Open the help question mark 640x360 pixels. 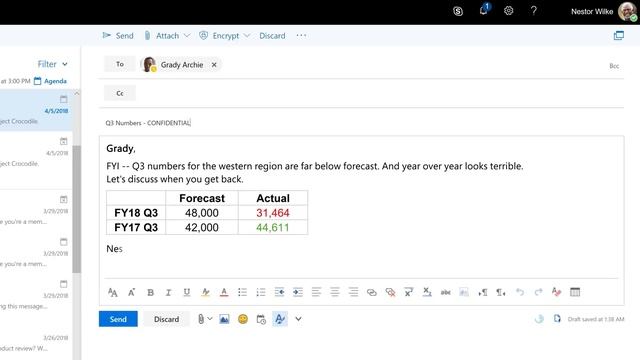coord(533,11)
